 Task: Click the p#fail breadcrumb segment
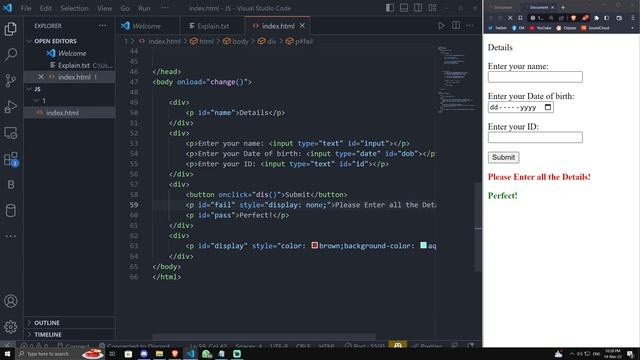[300, 41]
